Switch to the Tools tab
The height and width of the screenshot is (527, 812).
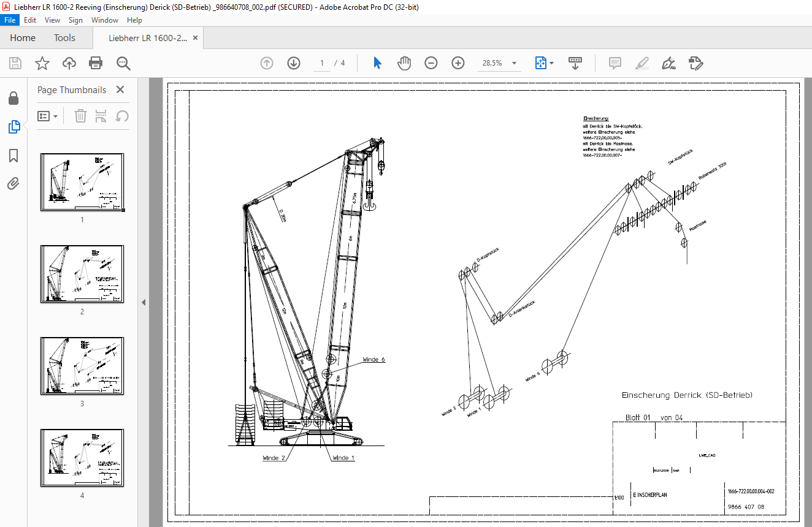pos(64,38)
